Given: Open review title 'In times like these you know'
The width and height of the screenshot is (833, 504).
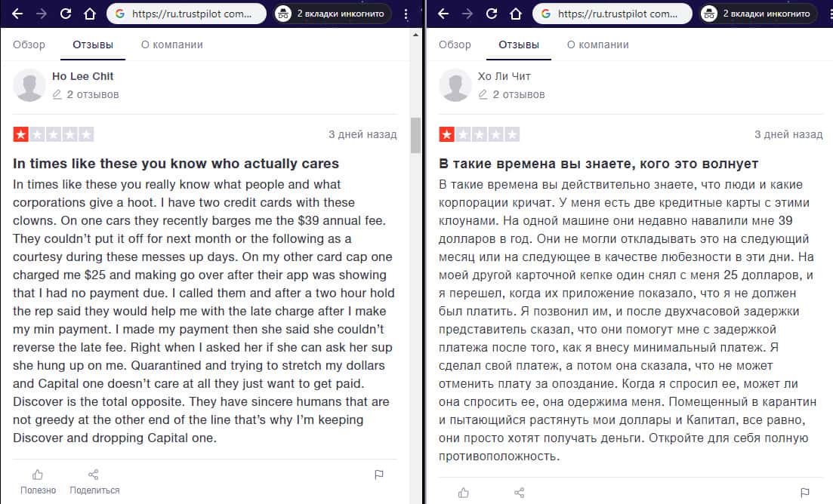Looking at the screenshot, I should click(x=176, y=164).
